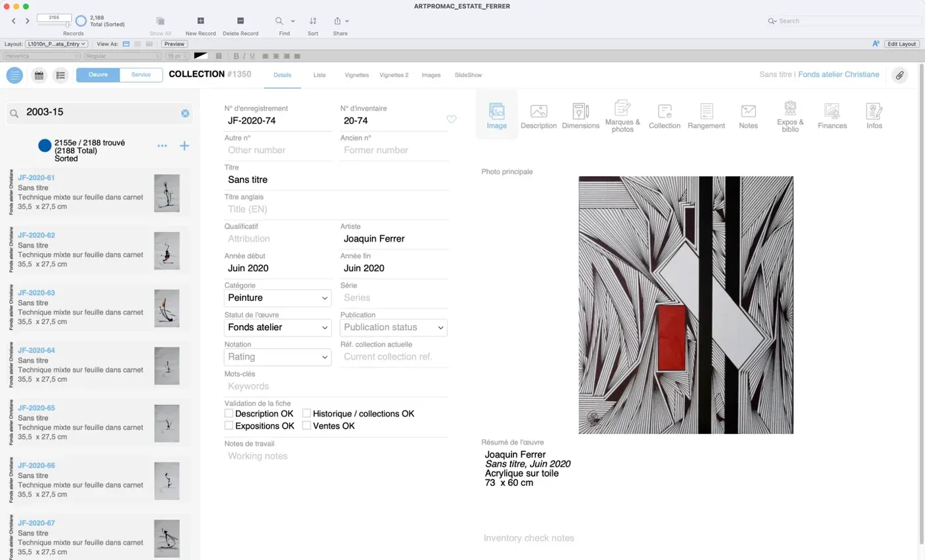Viewport: 925px width, 560px height.
Task: Switch to the Liste tab
Action: coord(319,75)
